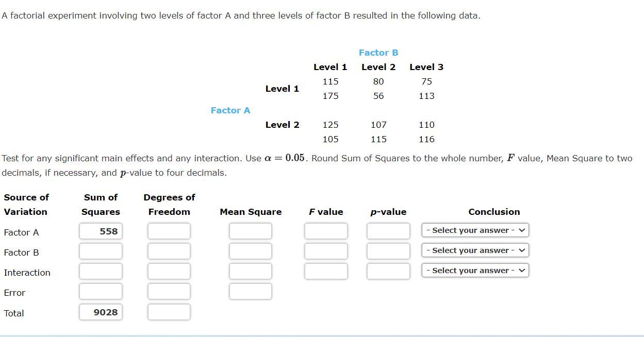Image resolution: width=644 pixels, height=337 pixels.
Task: Click Factor A Sum of Squares field showing 558
Action: coord(101,231)
